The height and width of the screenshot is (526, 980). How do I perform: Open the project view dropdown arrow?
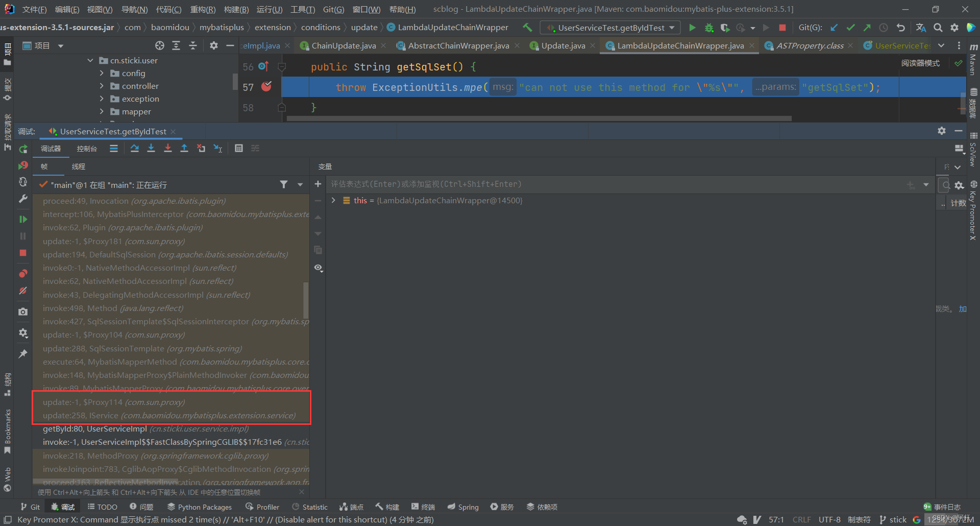click(x=61, y=46)
